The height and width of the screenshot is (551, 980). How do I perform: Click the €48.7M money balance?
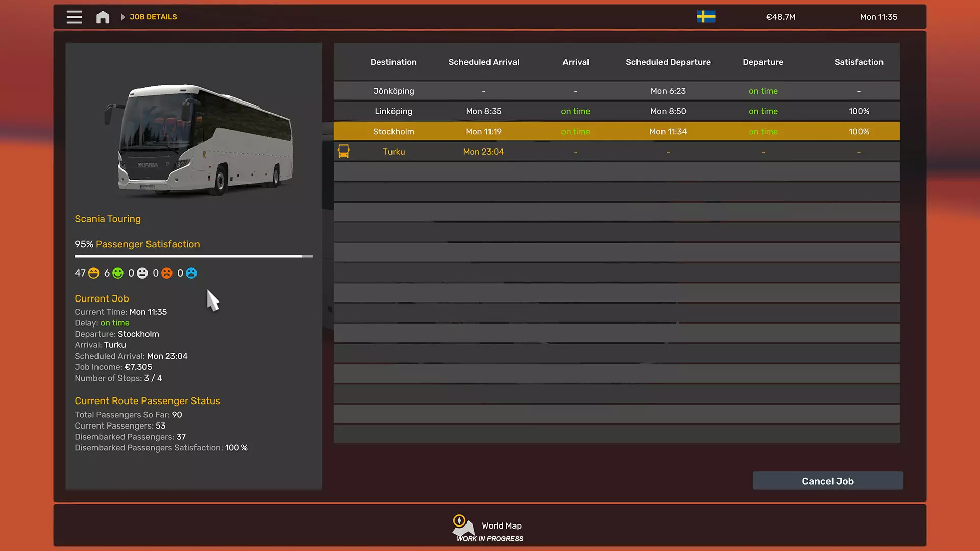[780, 17]
